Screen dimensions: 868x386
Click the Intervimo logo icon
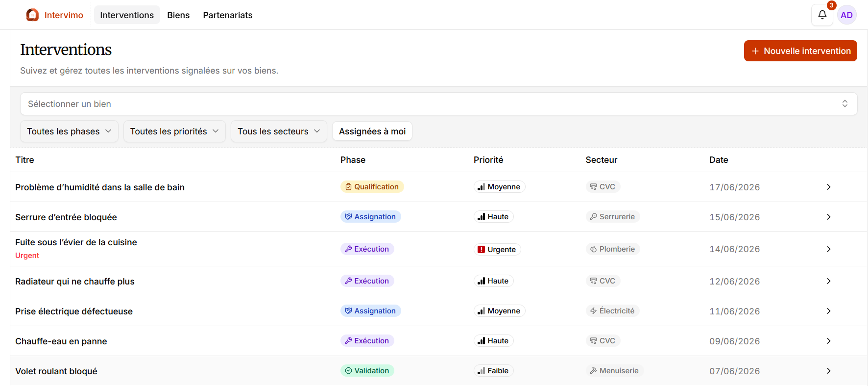point(32,15)
